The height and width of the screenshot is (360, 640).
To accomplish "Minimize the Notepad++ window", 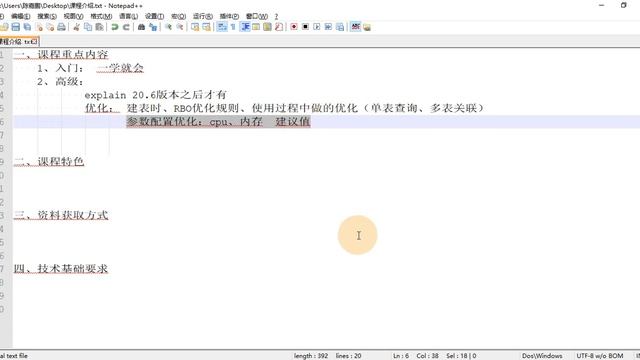I will pyautogui.click(x=601, y=5).
